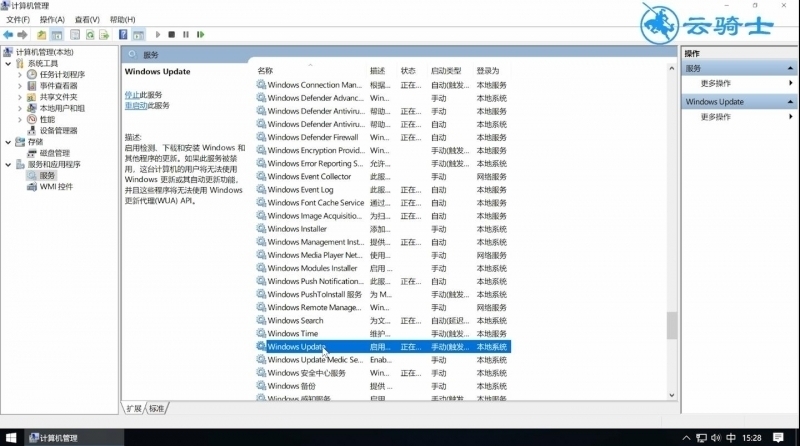Open the 文件(F) menu

click(x=18, y=19)
